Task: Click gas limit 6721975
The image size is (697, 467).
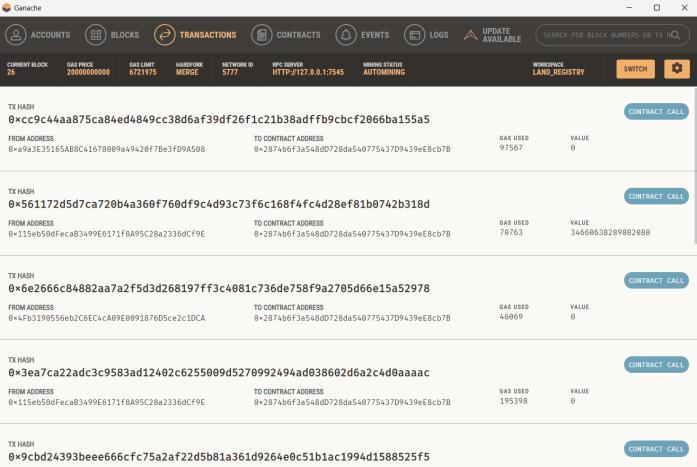Action: coord(143,72)
